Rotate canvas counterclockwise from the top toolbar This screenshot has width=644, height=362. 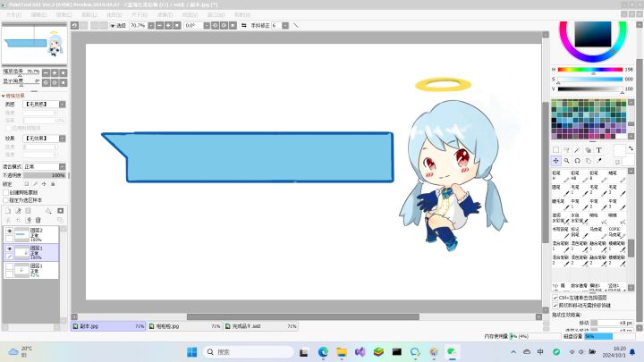(x=215, y=25)
